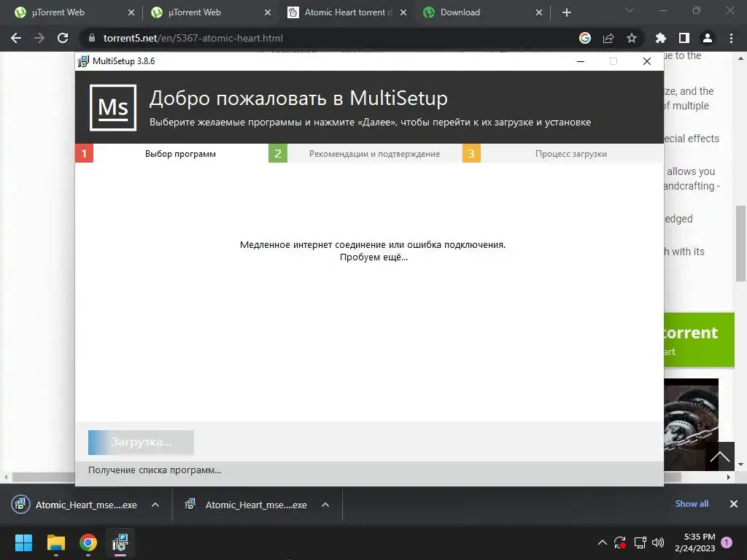The height and width of the screenshot is (560, 747).
Task: Close the MultiSetup window
Action: (646, 61)
